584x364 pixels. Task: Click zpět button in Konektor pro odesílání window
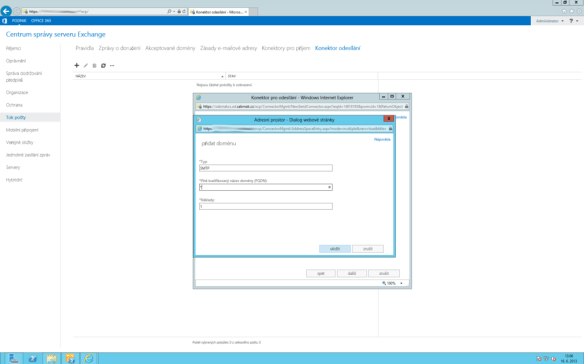(321, 273)
